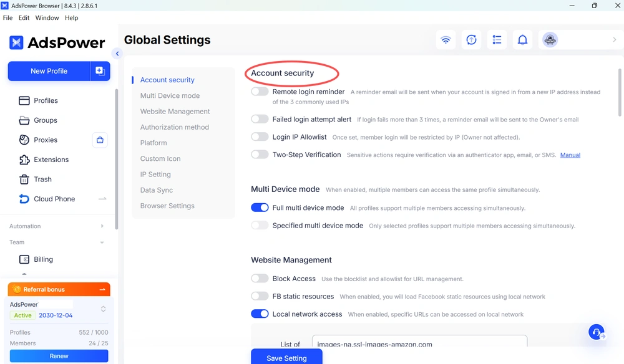Turn on Two-Step Verification toggle

(x=260, y=155)
